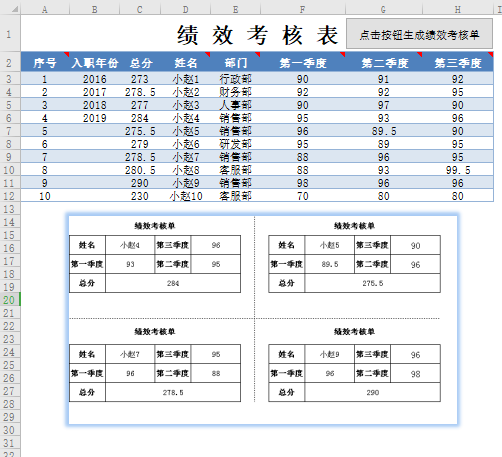502x457 pixels.
Task: Click cell containing 2016
Action: [x=95, y=79]
